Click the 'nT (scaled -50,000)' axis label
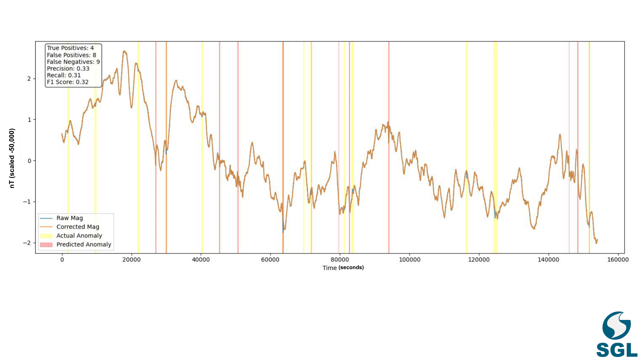 (12, 158)
